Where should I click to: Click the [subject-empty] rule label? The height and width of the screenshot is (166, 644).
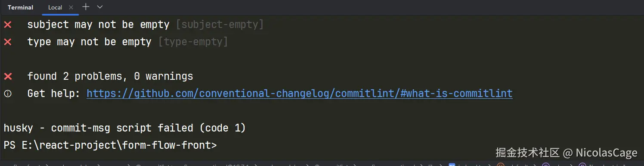coord(220,25)
